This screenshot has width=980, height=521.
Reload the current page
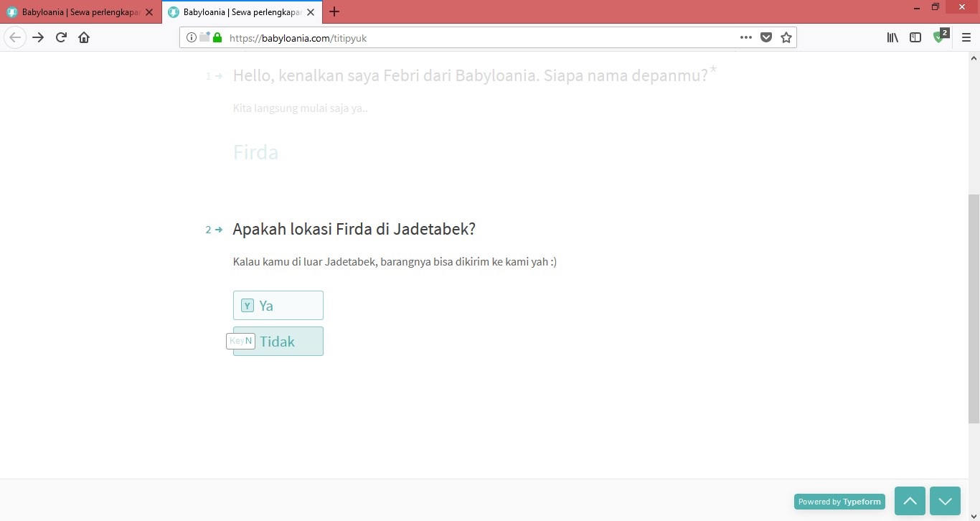click(61, 37)
